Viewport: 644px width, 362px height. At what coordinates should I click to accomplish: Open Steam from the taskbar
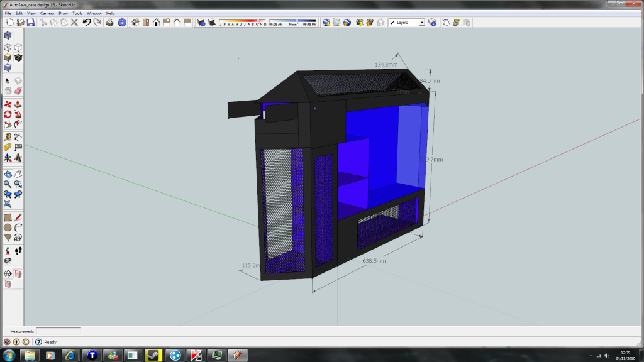coord(153,355)
